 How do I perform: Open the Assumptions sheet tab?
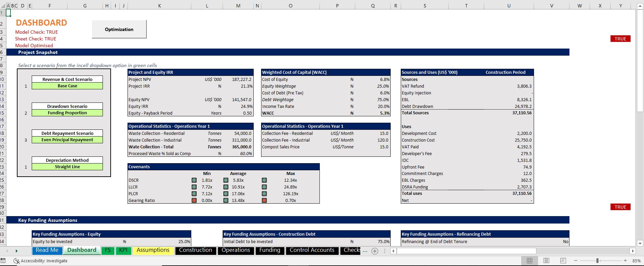click(x=153, y=250)
